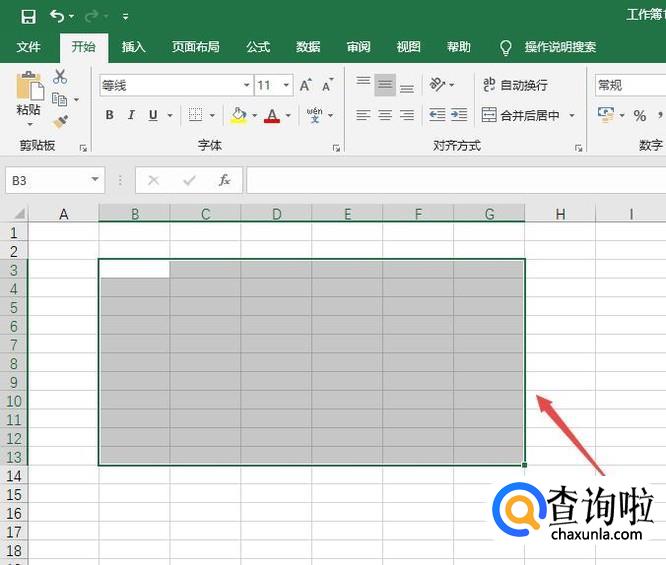
Task: Click the Bottom Align icon
Action: [x=407, y=88]
